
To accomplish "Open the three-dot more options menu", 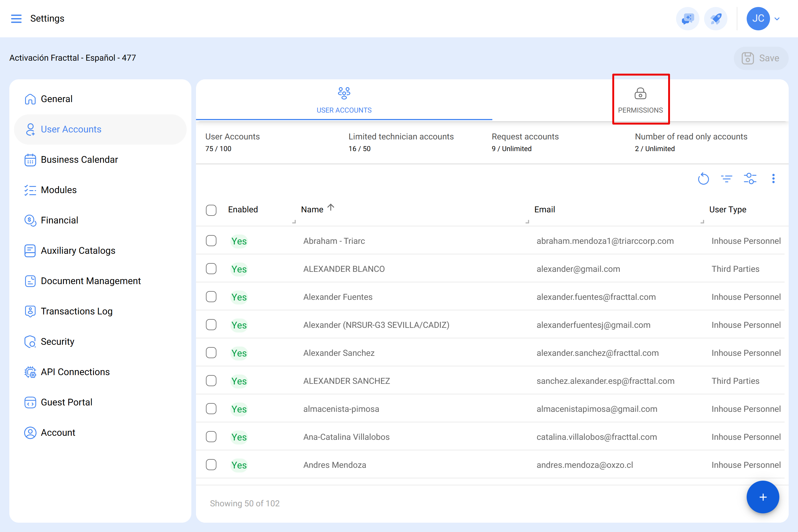I will point(773,178).
